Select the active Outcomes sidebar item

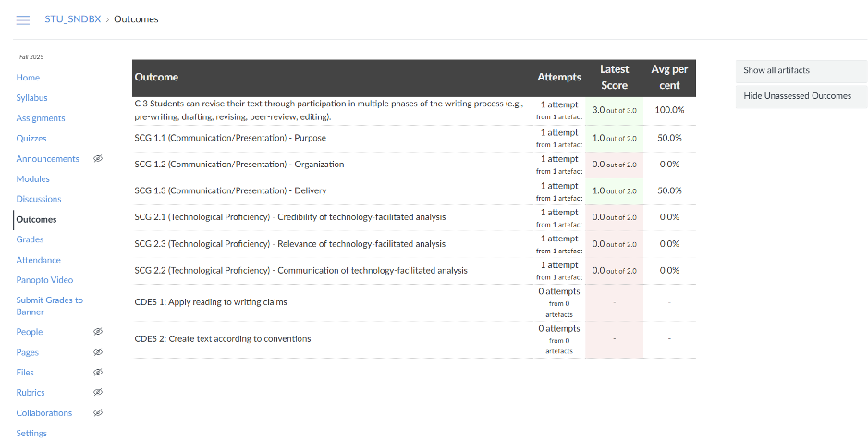point(36,220)
